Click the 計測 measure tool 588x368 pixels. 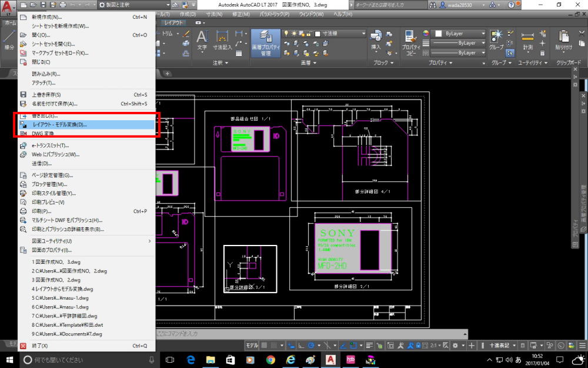[x=527, y=41]
